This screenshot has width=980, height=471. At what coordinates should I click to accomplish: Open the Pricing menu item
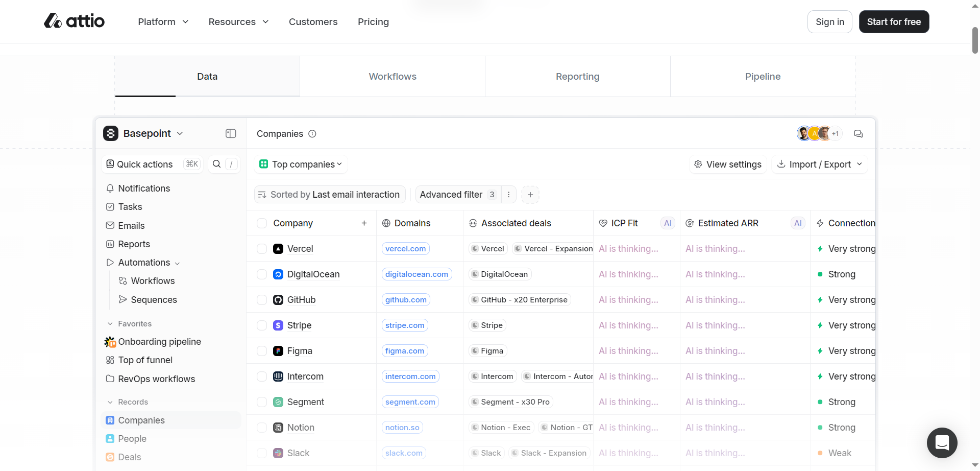coord(373,22)
